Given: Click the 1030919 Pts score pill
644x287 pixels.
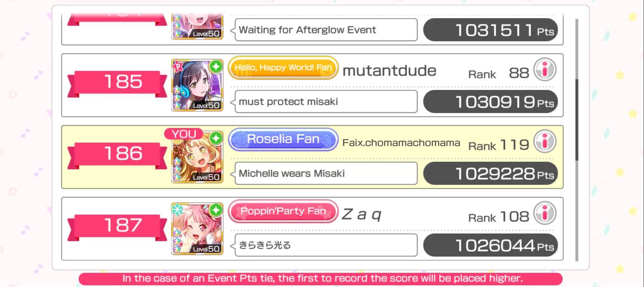Looking at the screenshot, I should (x=490, y=101).
